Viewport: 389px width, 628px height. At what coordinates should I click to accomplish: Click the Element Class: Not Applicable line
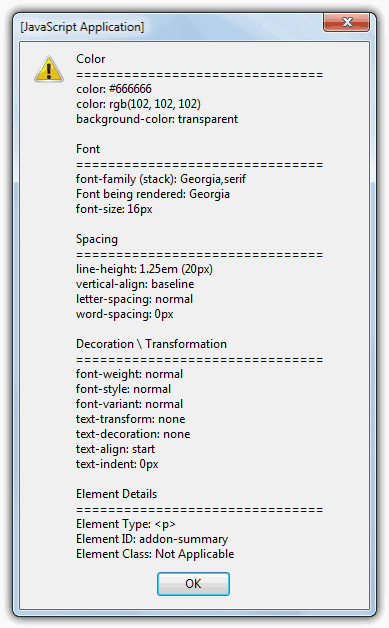coord(155,554)
